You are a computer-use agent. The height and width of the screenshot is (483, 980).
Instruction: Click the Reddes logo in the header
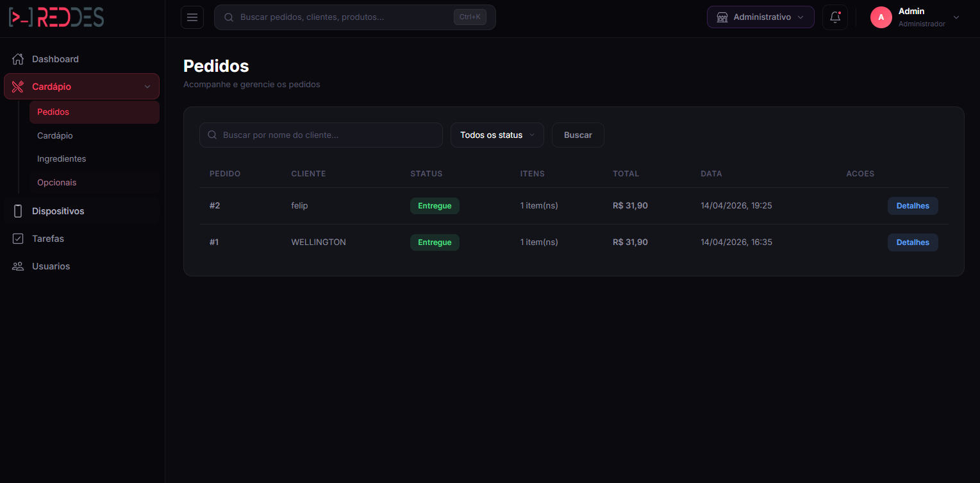pos(56,17)
